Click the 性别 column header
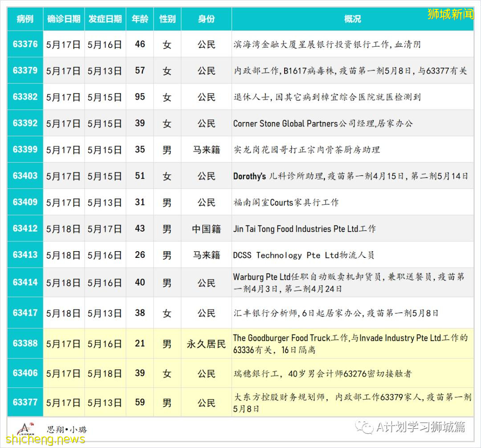This screenshot has height=448, width=481. [x=167, y=19]
